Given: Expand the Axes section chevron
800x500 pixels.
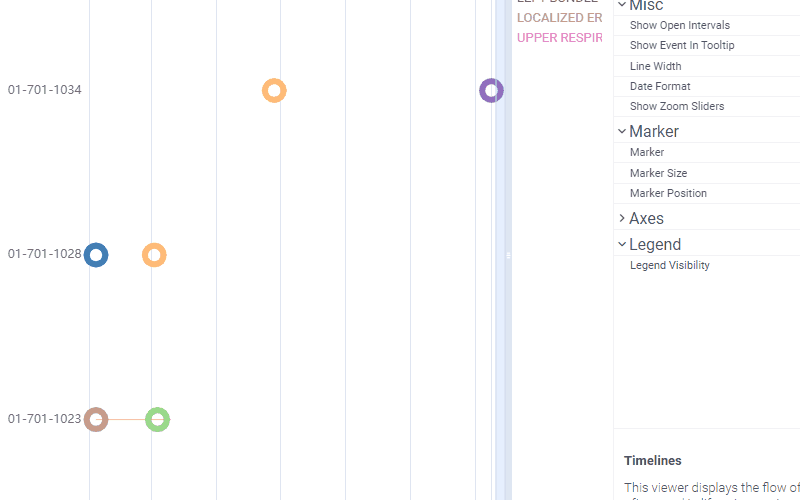Looking at the screenshot, I should [x=621, y=218].
